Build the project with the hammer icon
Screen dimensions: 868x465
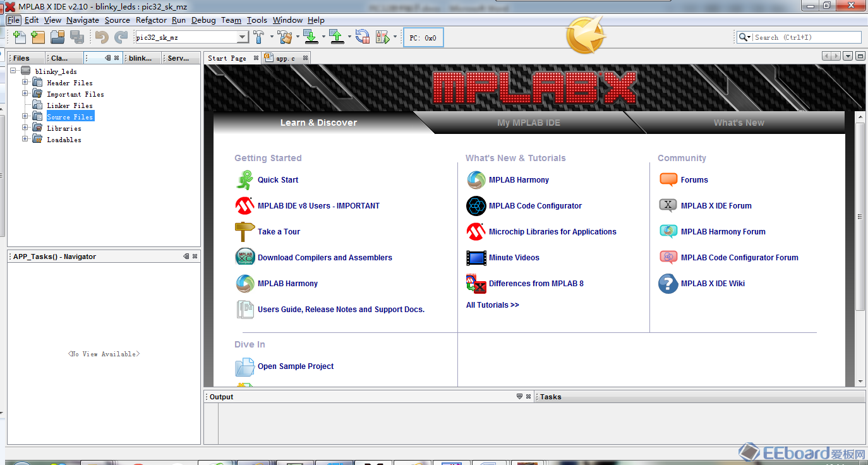259,37
